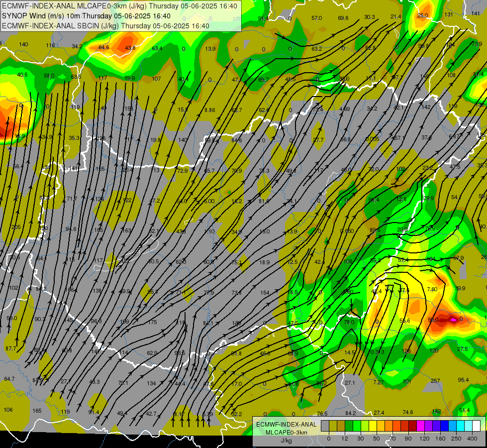
Task: Select the olive legend swatch above 0
Action: click(x=333, y=426)
